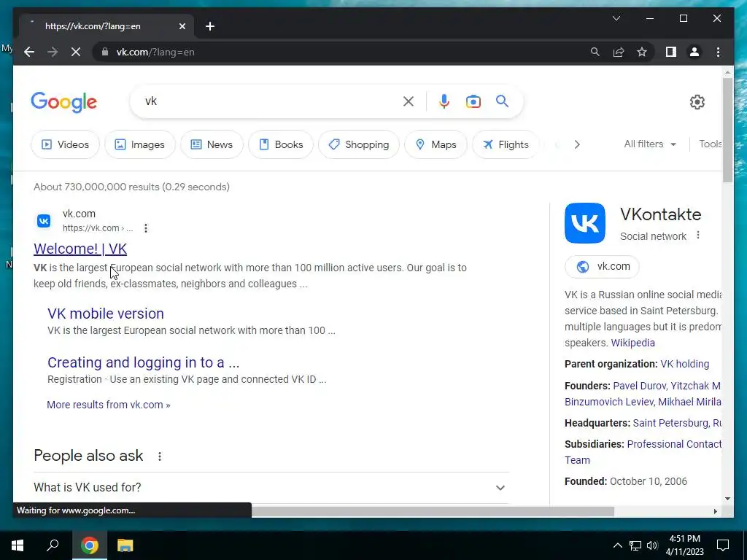This screenshot has height=560, width=747.
Task: Show hidden system tray icons
Action: (617, 545)
